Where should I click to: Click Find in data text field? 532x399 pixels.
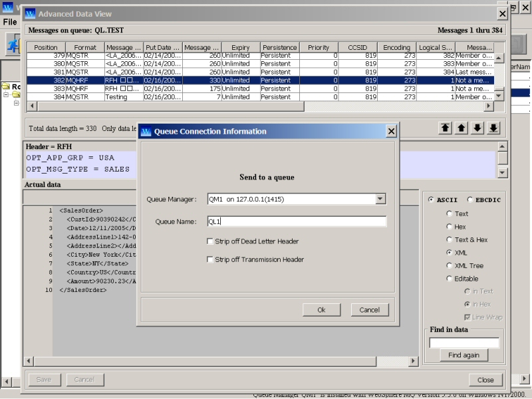[464, 342]
